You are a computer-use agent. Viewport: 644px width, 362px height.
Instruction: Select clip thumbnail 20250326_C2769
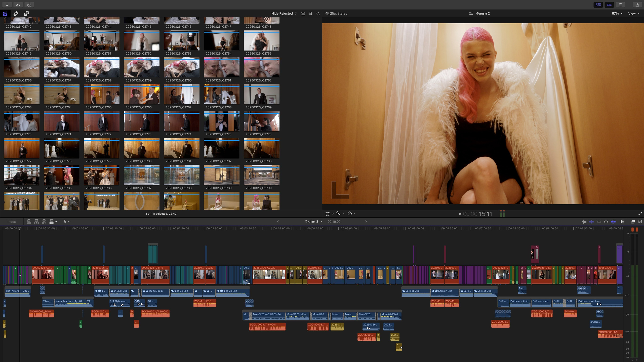(x=261, y=95)
